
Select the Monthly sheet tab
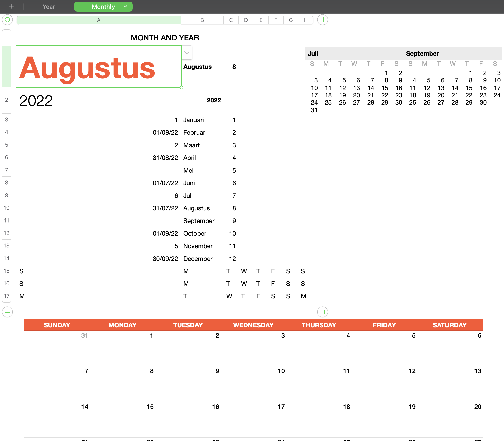pos(103,7)
